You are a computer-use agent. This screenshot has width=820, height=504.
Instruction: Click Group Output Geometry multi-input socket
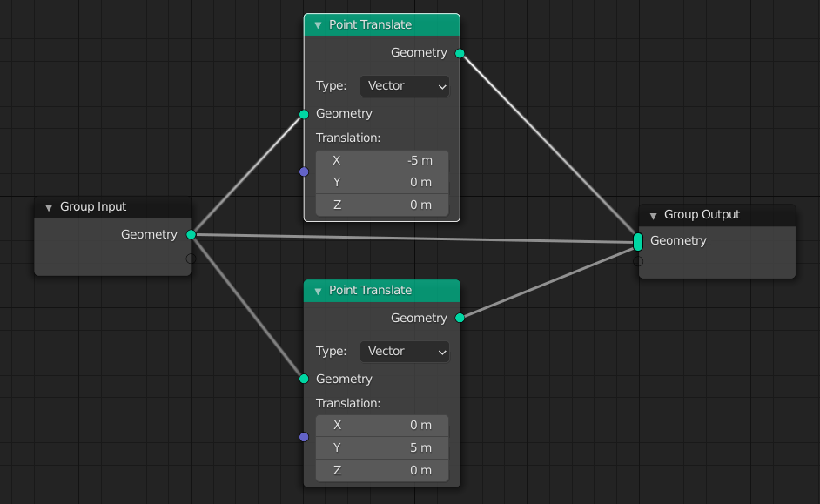point(638,241)
